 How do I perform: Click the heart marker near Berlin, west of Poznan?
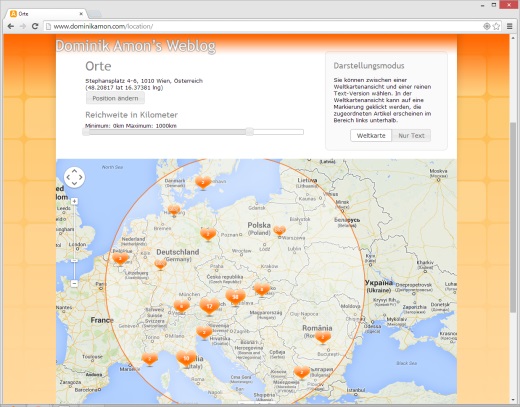coord(208,234)
